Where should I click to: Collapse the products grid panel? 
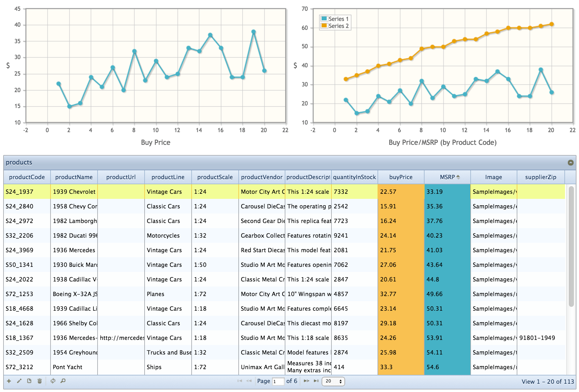click(571, 163)
